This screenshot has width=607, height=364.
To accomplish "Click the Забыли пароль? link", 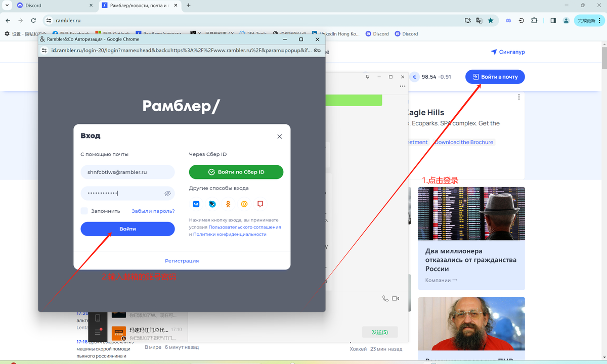I will tap(153, 211).
